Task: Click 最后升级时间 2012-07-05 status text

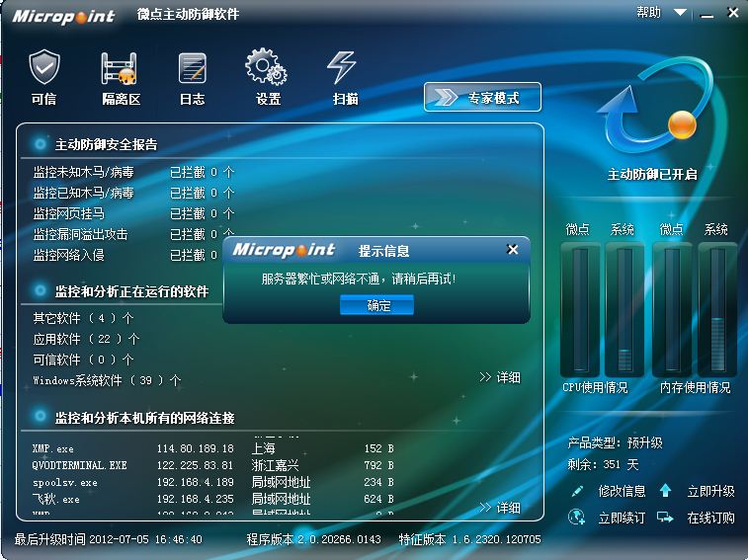Action: click(x=109, y=539)
